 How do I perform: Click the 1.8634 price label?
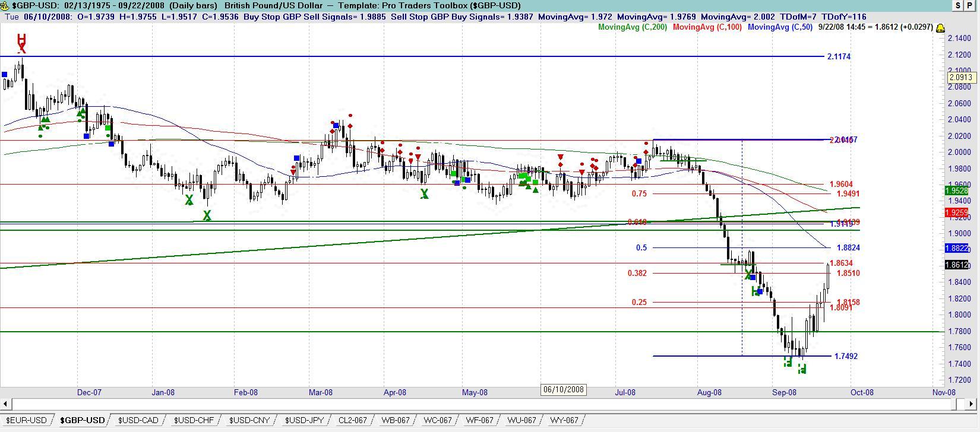pyautogui.click(x=841, y=263)
